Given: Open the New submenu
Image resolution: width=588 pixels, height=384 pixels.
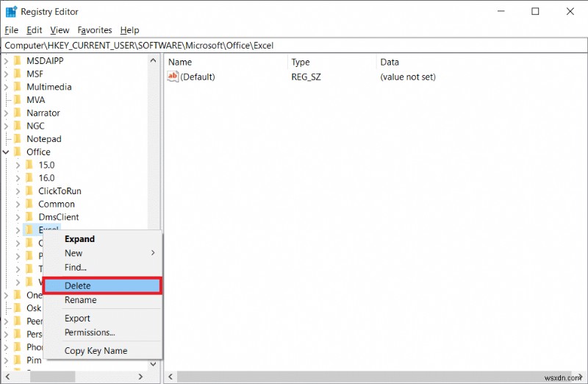Looking at the screenshot, I should tap(102, 253).
